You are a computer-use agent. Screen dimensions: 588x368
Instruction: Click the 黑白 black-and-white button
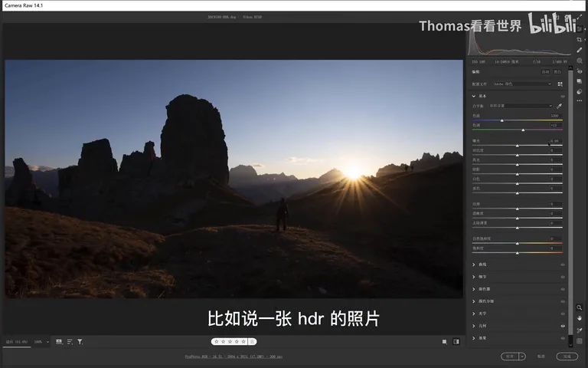(x=557, y=72)
